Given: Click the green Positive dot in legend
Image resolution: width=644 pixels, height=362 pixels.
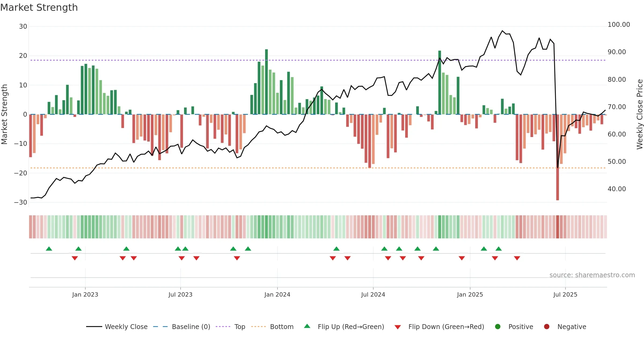Looking at the screenshot, I should [x=498, y=327].
